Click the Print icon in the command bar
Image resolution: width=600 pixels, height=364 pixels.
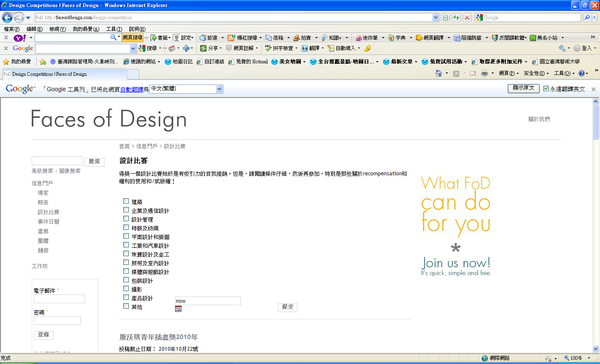click(x=484, y=73)
